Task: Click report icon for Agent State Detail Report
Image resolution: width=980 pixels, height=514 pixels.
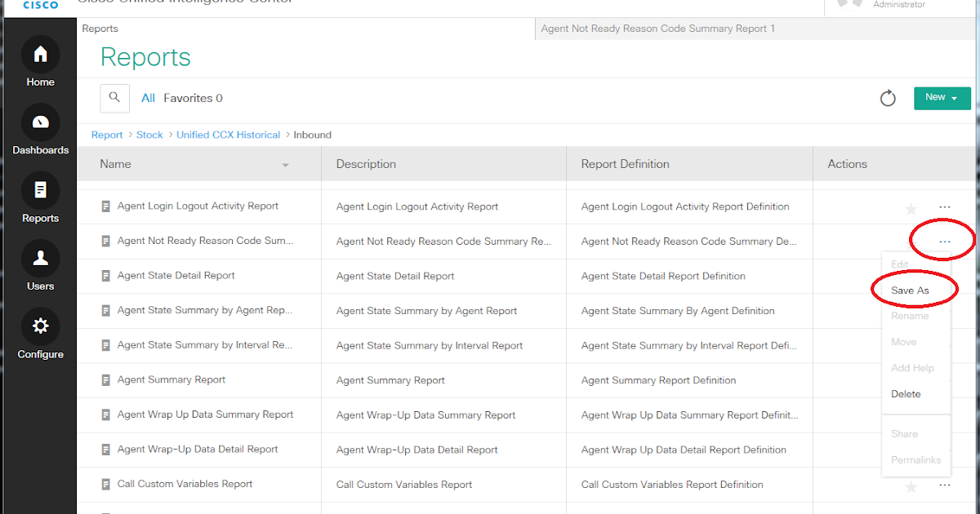Action: [105, 276]
